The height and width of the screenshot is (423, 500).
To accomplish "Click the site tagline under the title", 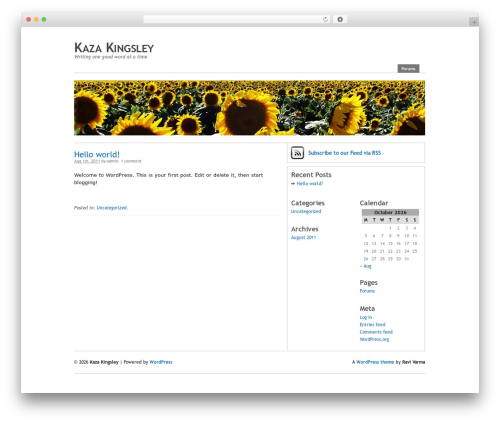I will click(x=111, y=57).
